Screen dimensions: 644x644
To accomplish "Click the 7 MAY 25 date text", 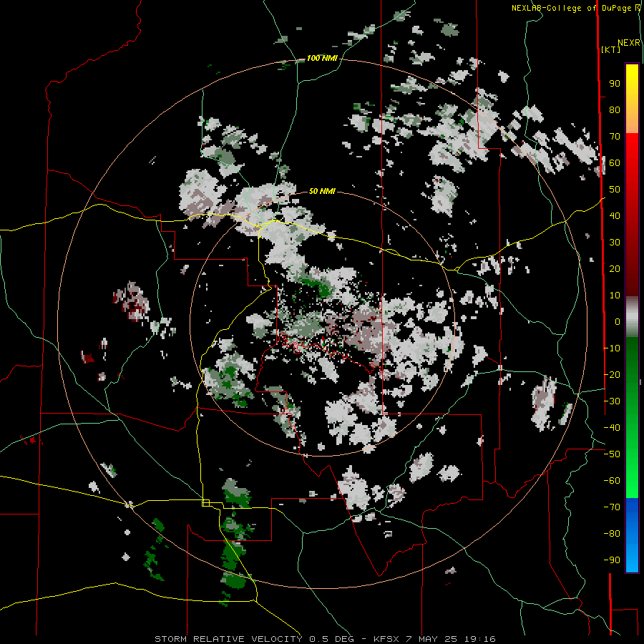I will tap(433, 639).
